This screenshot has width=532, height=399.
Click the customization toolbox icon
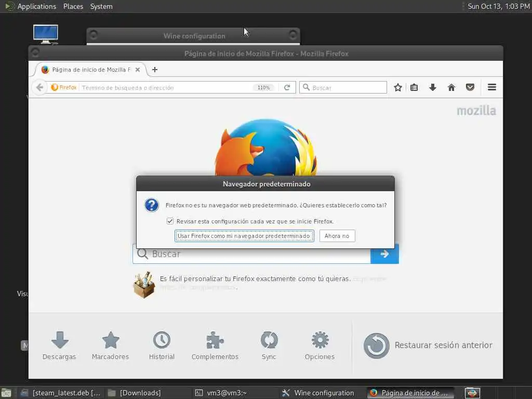144,284
